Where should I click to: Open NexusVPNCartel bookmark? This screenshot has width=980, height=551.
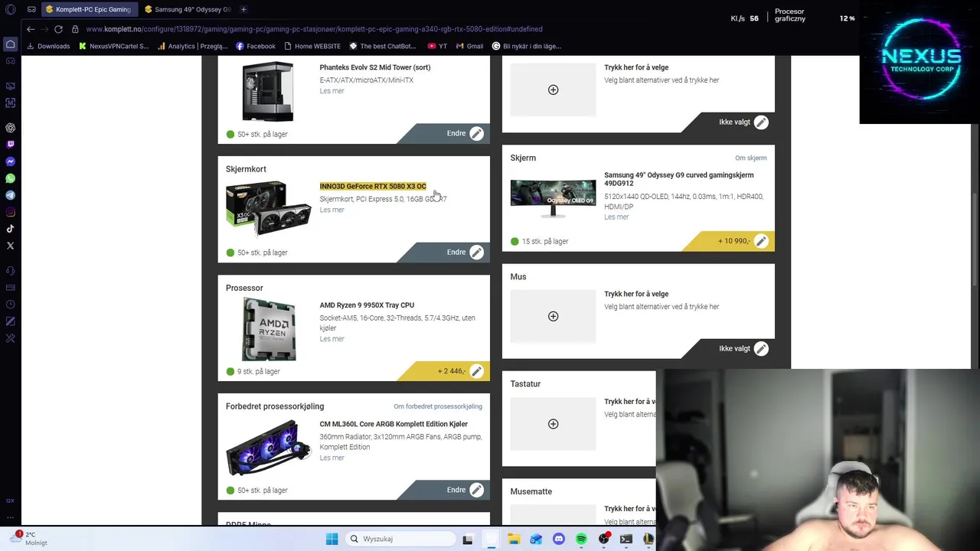(x=113, y=46)
